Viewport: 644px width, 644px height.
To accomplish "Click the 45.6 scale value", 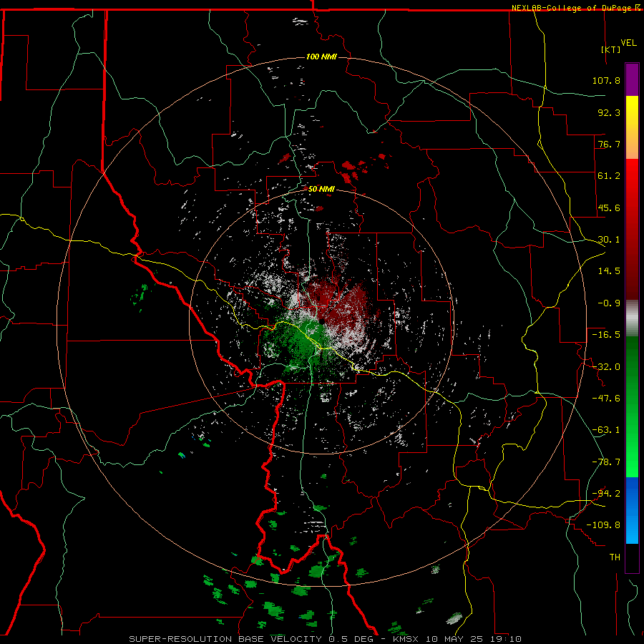I will click(609, 208).
